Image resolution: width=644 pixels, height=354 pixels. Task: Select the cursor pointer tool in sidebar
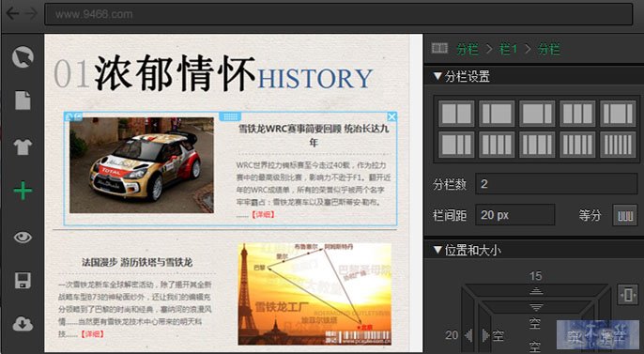pos(23,57)
